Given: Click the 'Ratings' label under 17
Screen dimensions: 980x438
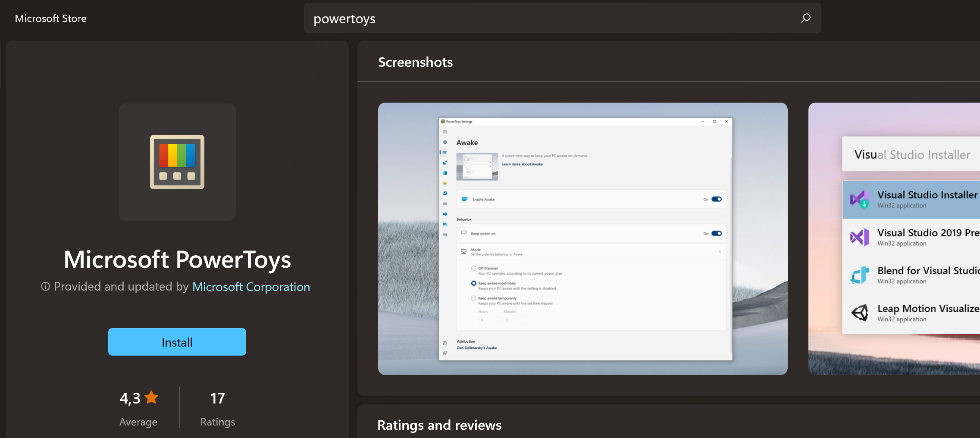Looking at the screenshot, I should (x=218, y=422).
